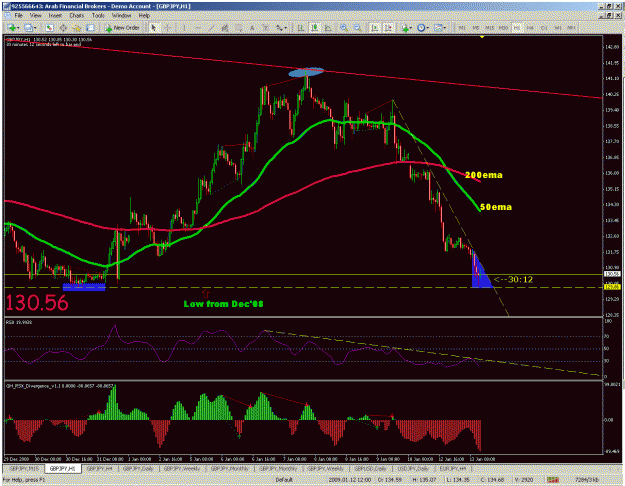Choose the Text Label tool
The width and height of the screenshot is (625, 486).
[x=265, y=28]
